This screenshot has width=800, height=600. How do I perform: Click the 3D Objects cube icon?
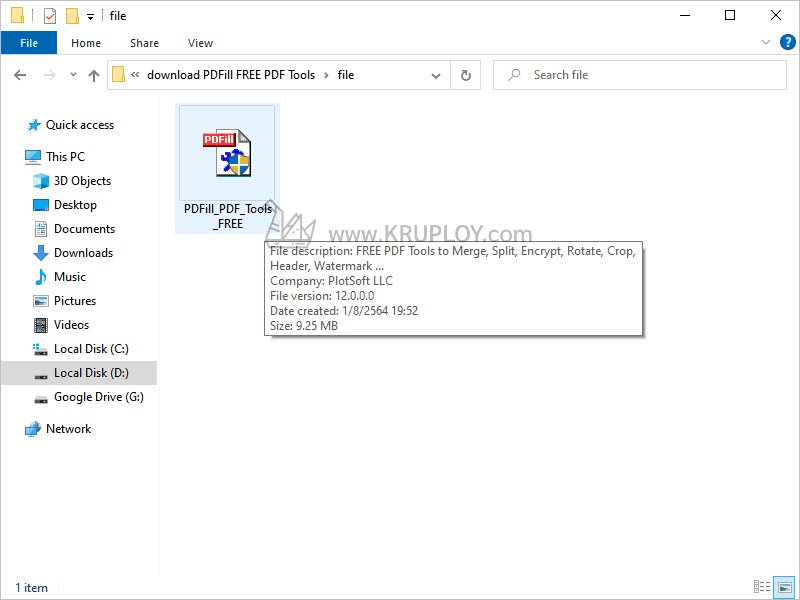(41, 181)
